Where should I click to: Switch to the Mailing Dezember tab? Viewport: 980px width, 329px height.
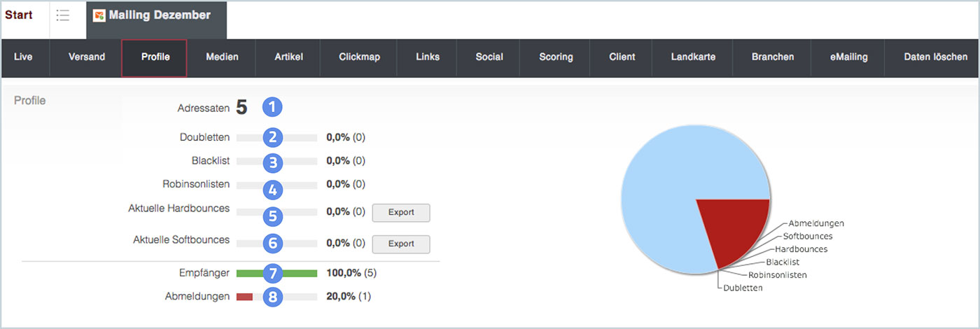(x=160, y=15)
